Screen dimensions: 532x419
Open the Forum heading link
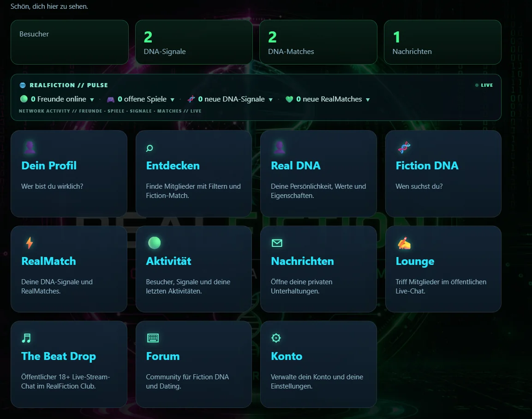coord(163,356)
